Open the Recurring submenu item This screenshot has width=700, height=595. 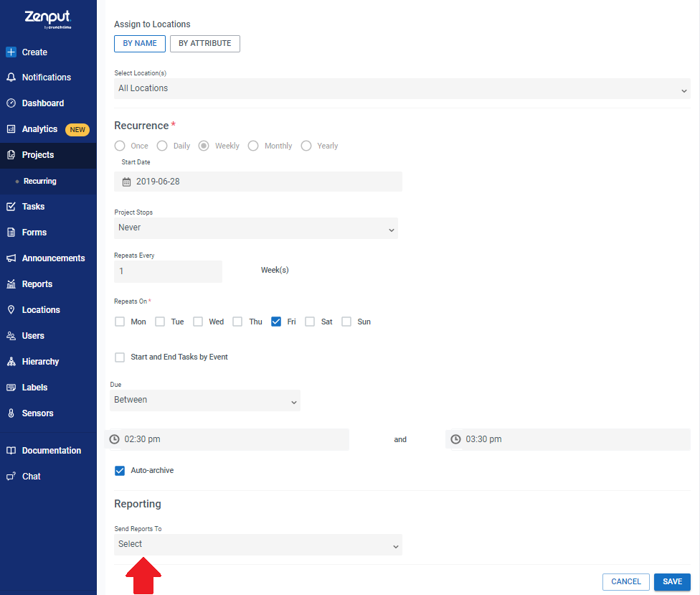(x=39, y=181)
